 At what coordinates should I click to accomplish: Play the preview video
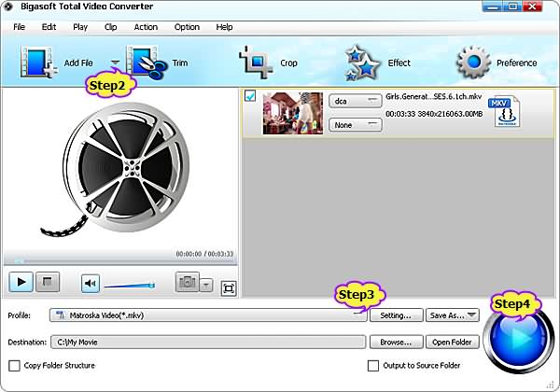click(x=21, y=282)
